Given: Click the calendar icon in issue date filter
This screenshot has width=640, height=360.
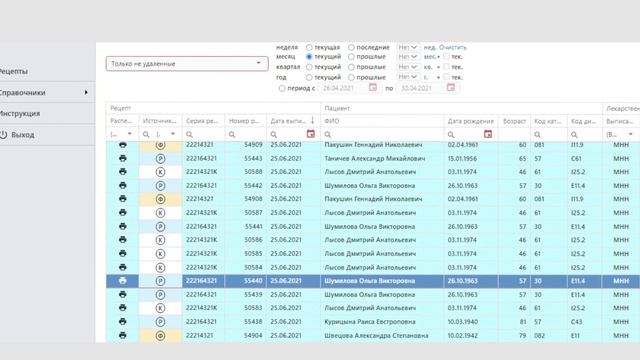Looking at the screenshot, I should coord(311,134).
